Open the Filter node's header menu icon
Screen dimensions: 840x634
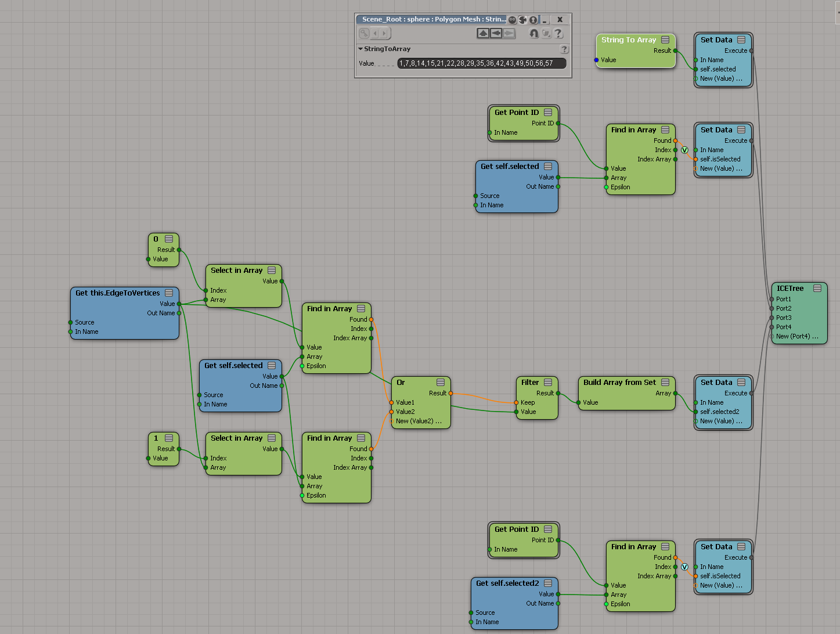tap(549, 383)
